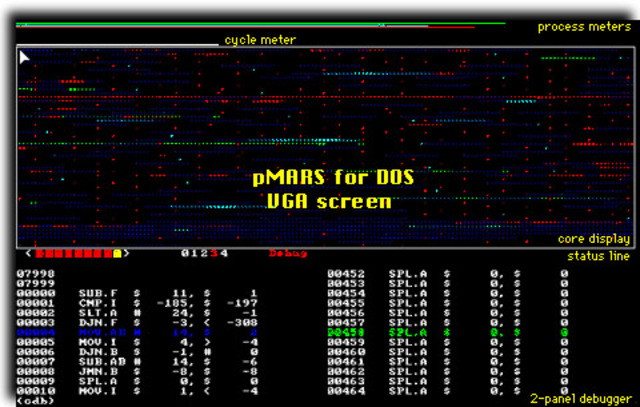Select highlighted display level 3
This screenshot has width=640, height=407.
[x=214, y=254]
